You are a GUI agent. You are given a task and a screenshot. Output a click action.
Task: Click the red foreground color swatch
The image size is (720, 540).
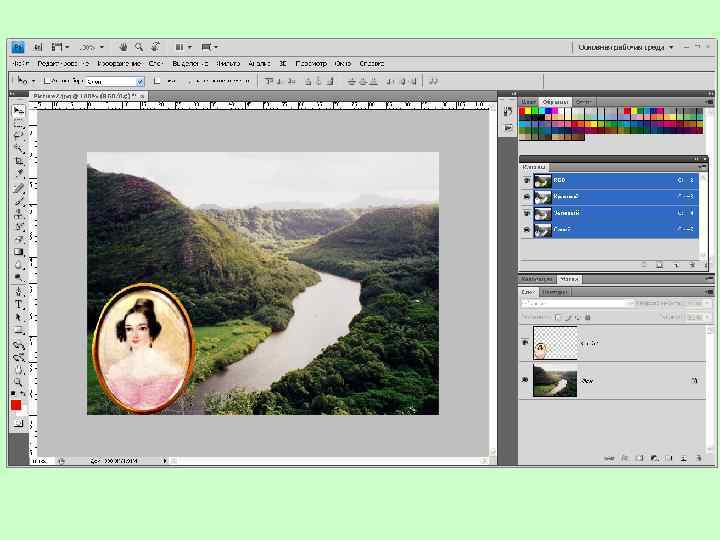tap(16, 405)
